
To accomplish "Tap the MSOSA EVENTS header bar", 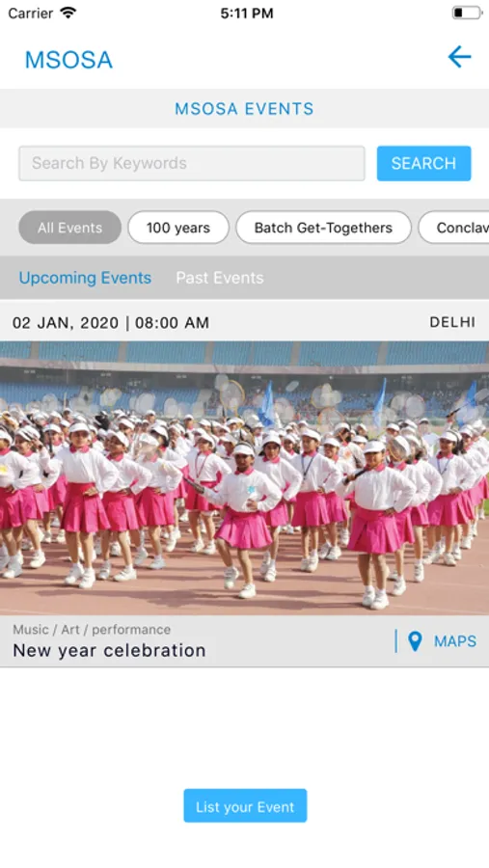I will (244, 108).
